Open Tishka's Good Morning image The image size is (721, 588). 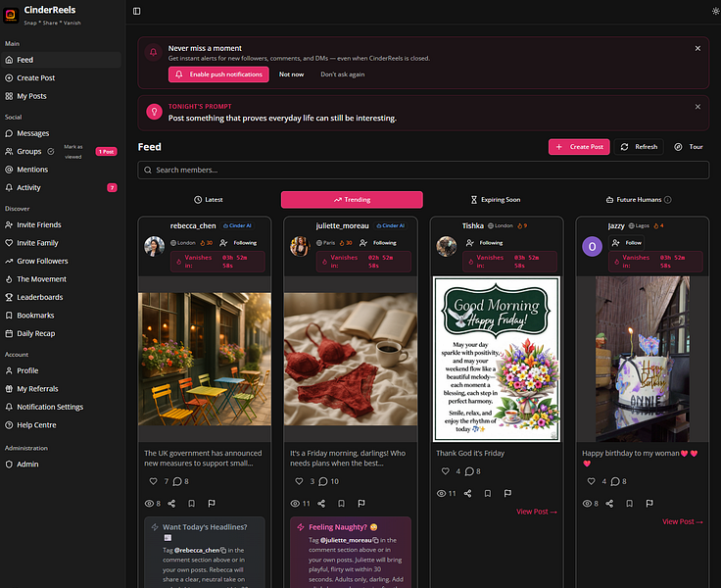(x=497, y=359)
